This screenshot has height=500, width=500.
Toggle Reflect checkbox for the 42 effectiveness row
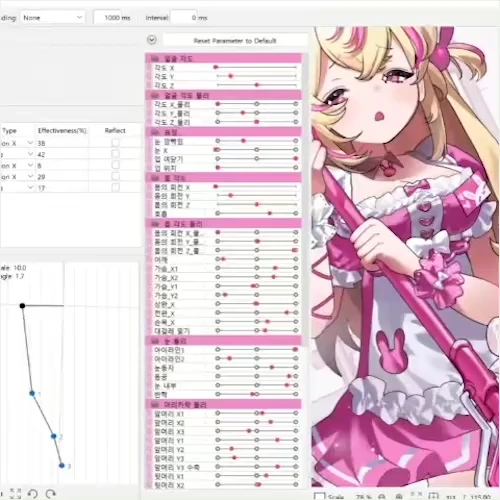115,154
